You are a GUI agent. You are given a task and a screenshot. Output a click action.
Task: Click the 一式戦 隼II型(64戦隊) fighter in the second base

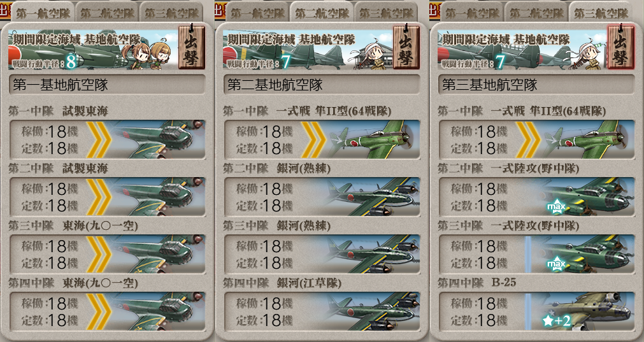[322, 139]
